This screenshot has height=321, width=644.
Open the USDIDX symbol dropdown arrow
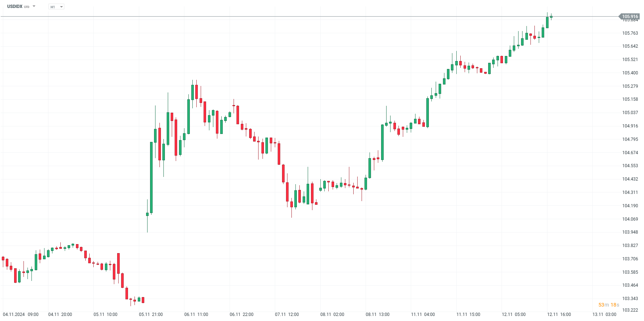[x=34, y=6]
